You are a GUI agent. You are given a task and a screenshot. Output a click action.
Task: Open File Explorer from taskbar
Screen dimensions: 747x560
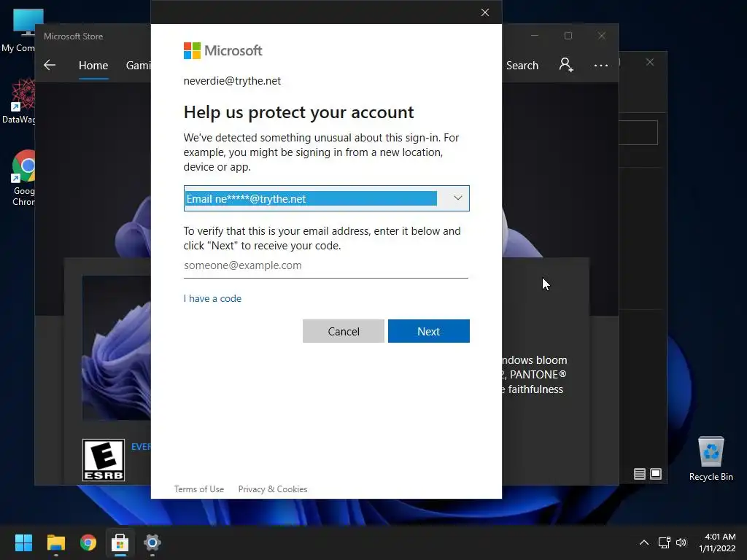click(55, 542)
